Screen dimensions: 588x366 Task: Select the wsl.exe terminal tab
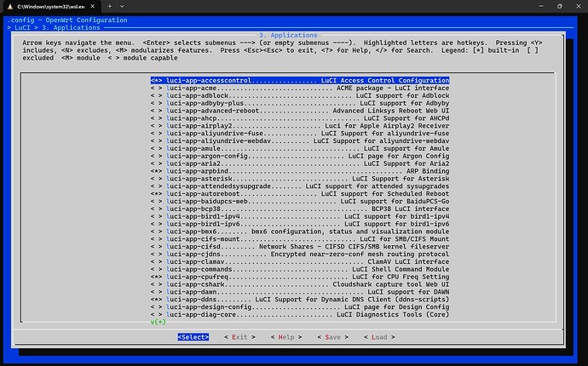point(52,6)
